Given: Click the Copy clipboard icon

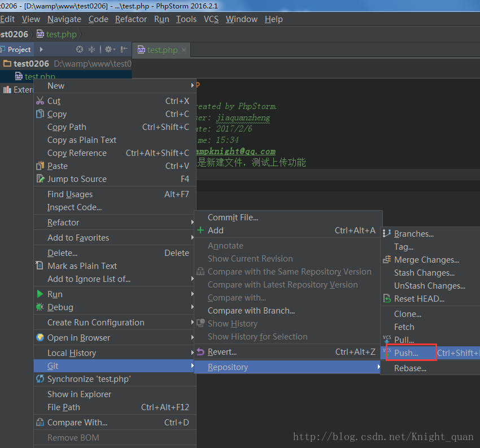Looking at the screenshot, I should pos(40,114).
